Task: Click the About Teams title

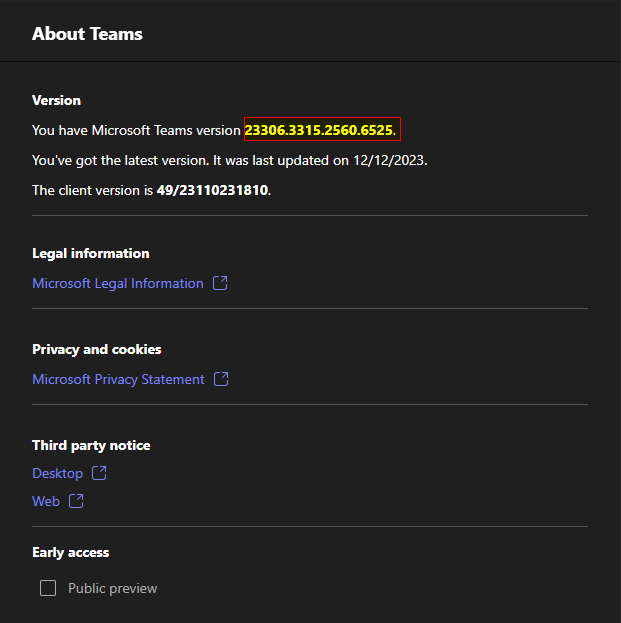Action: click(87, 34)
